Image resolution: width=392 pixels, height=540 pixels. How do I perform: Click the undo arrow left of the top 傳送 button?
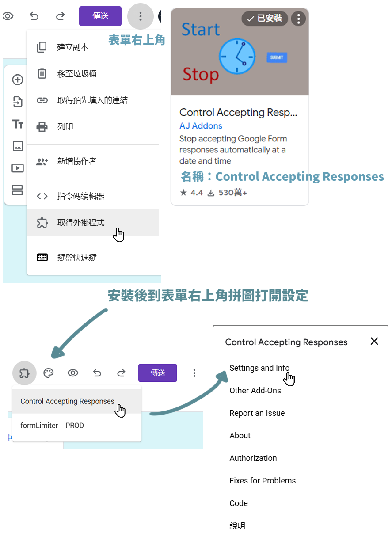34,16
